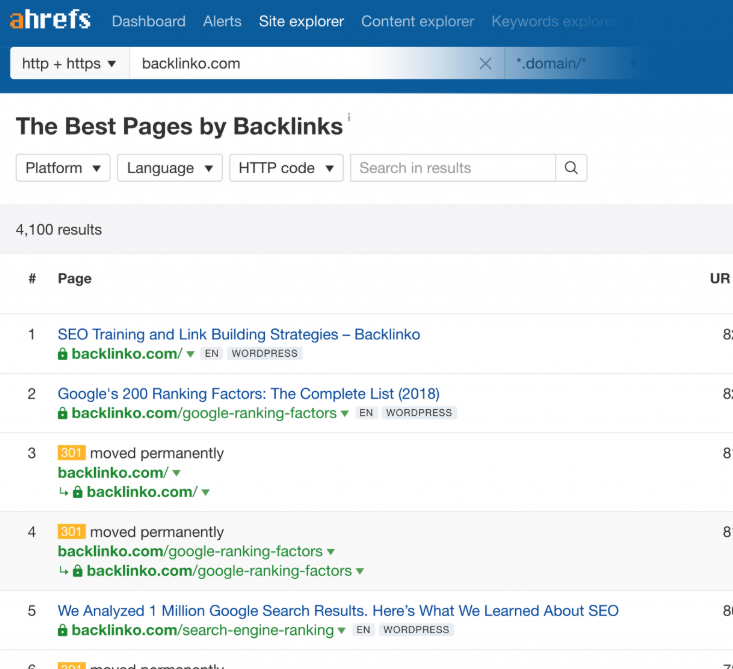Click the 4,100 results text
Screen dimensions: 733x669
(x=59, y=230)
